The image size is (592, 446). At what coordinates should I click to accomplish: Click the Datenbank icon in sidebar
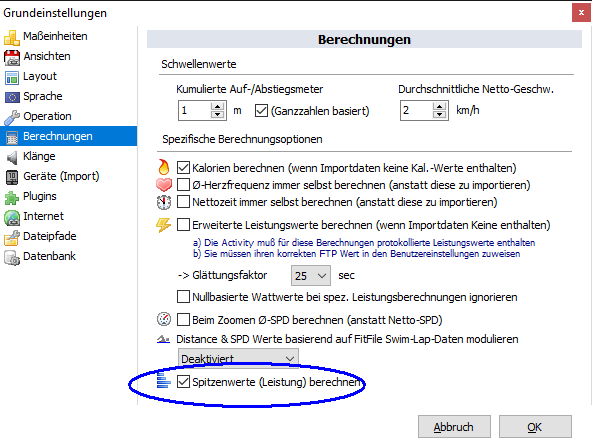(12, 258)
